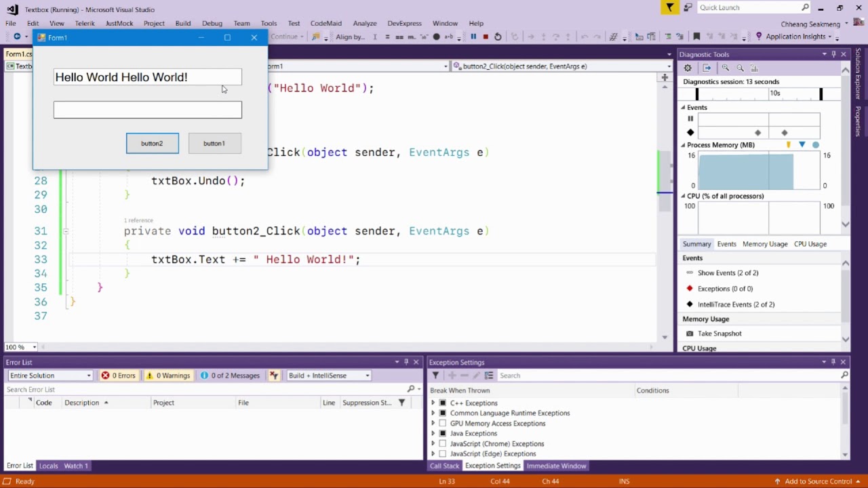Toggle the C++ Exceptions checkbox
868x488 pixels.
pyautogui.click(x=443, y=403)
